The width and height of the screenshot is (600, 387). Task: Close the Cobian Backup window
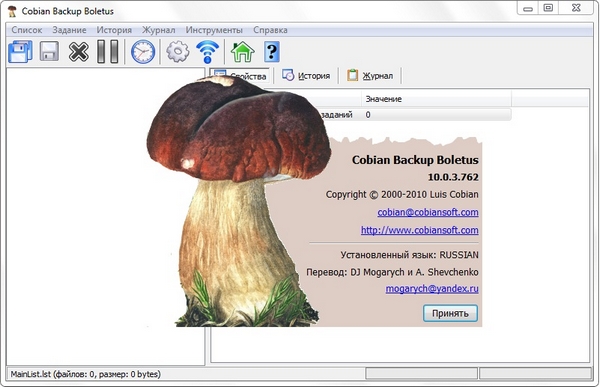pos(576,8)
